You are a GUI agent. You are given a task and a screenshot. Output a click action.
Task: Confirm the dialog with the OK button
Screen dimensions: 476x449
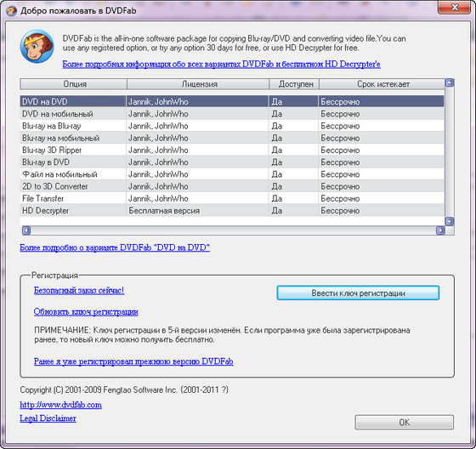pyautogui.click(x=405, y=423)
